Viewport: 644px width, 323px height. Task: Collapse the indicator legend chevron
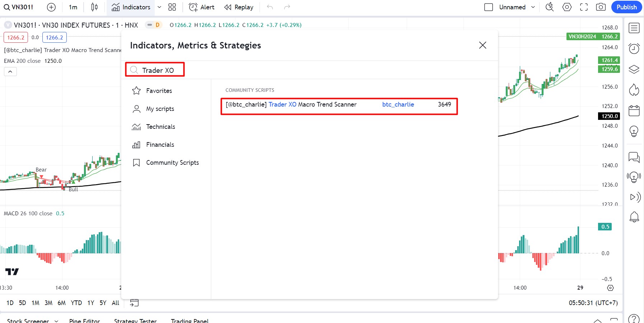(x=10, y=72)
